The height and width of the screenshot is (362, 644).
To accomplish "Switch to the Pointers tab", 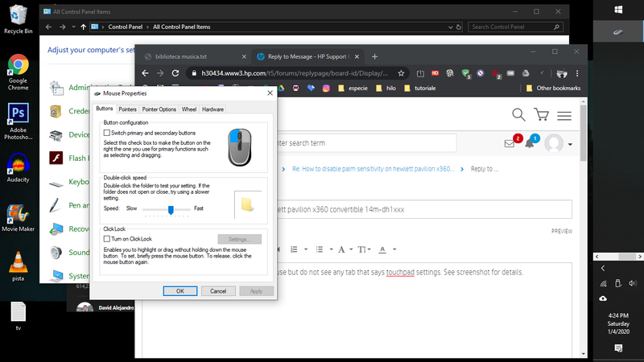I will [x=127, y=109].
